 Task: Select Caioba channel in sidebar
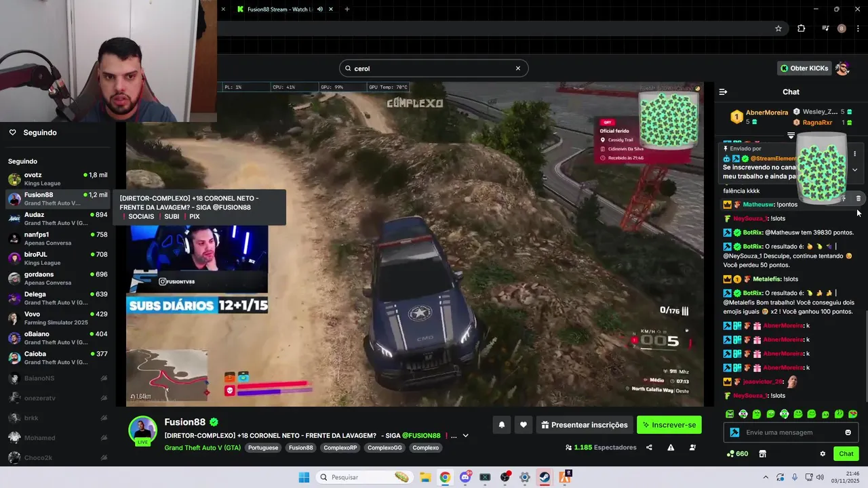click(x=58, y=358)
